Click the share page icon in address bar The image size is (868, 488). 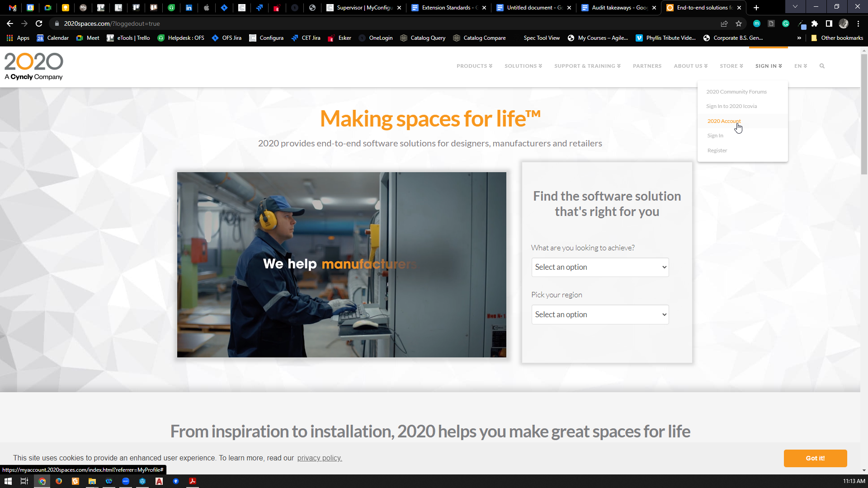(724, 23)
